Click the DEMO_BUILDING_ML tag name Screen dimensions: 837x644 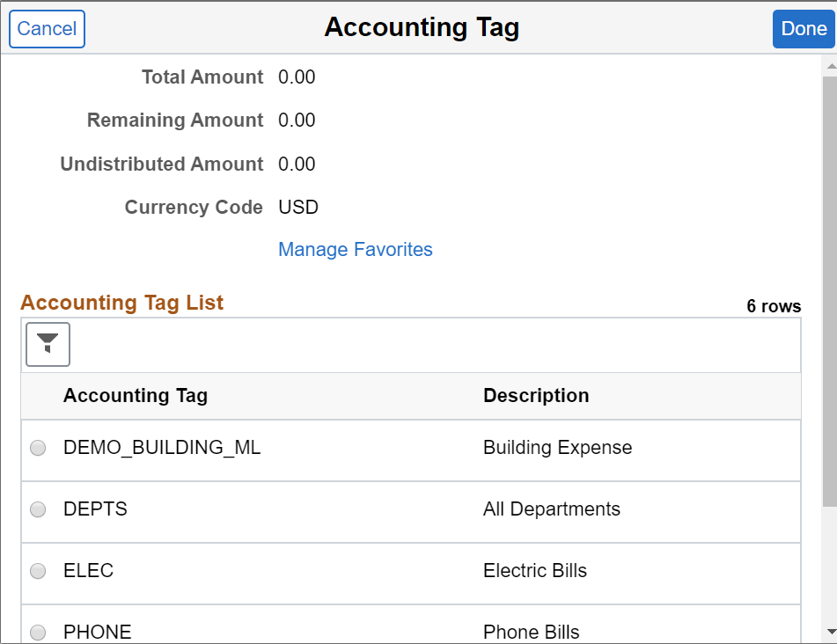pyautogui.click(x=162, y=448)
